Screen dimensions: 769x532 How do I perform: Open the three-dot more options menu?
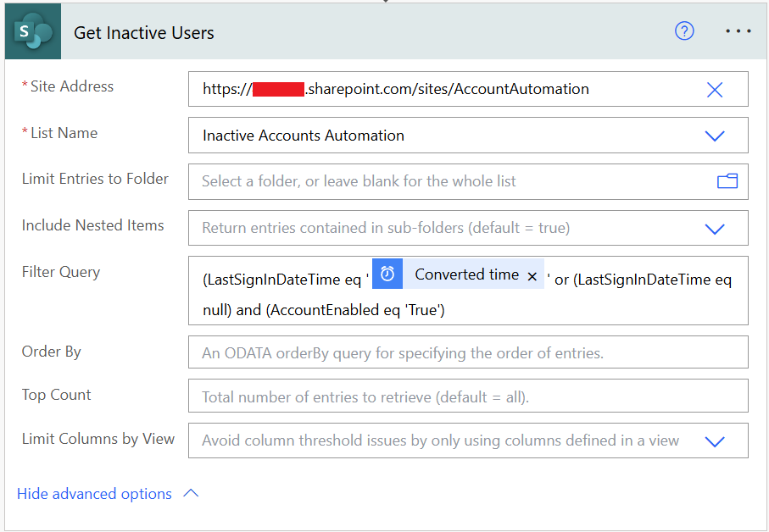[x=738, y=31]
